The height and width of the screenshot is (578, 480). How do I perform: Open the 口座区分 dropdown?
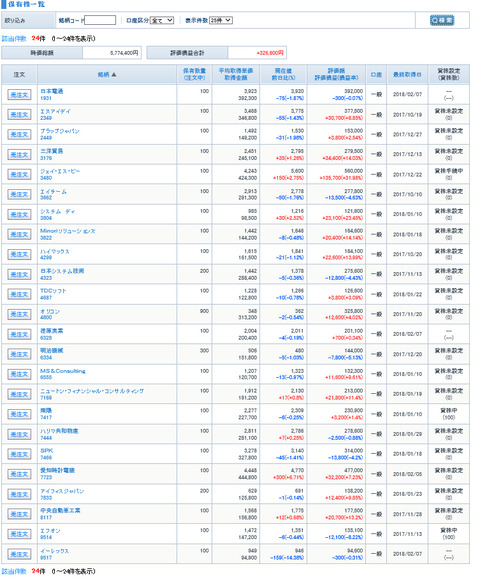pyautogui.click(x=162, y=20)
